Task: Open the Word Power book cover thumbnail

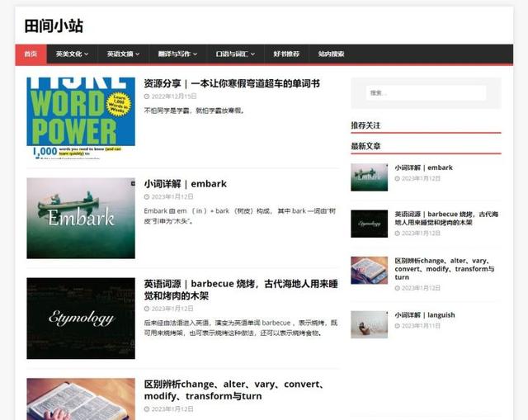Action: point(81,118)
